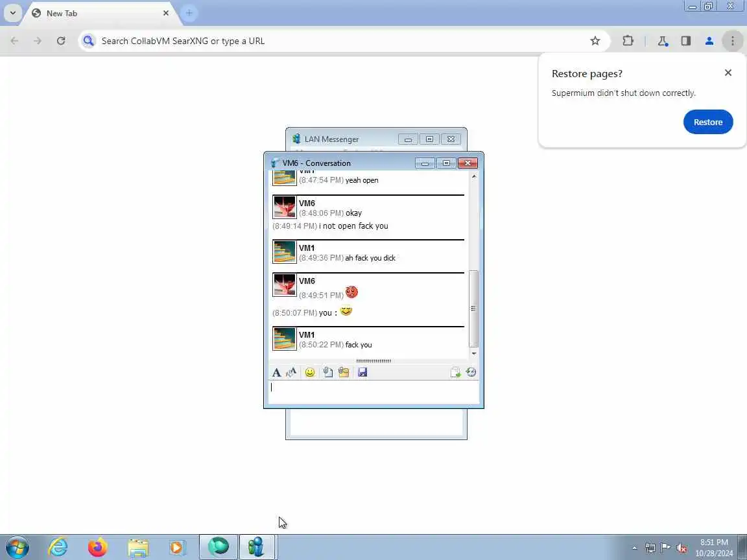Open the browser profile icon

click(709, 41)
